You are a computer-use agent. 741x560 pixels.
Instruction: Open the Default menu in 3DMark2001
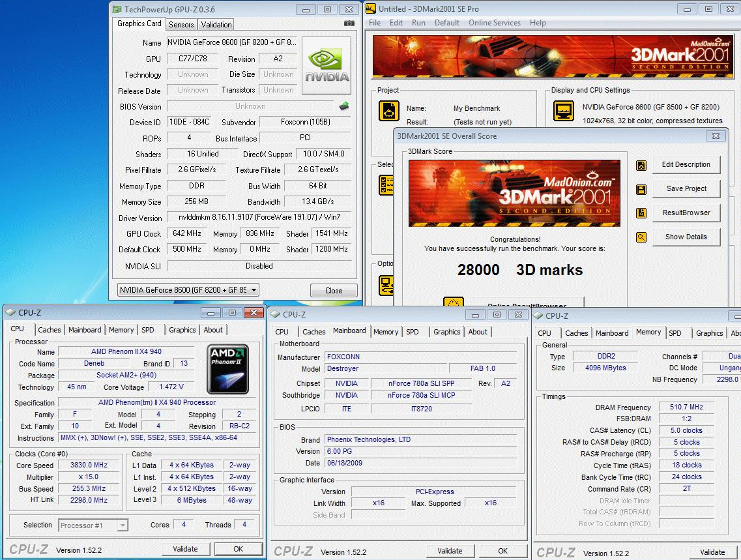click(446, 23)
